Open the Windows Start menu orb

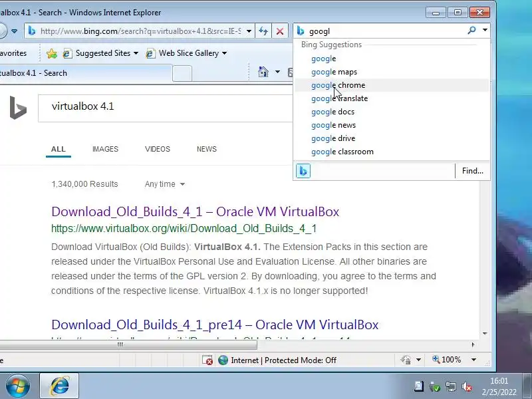18,386
